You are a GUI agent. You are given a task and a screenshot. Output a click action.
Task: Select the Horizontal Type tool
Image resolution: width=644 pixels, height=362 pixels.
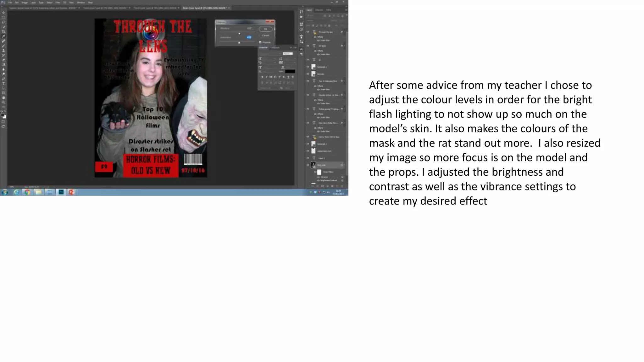pyautogui.click(x=3, y=84)
